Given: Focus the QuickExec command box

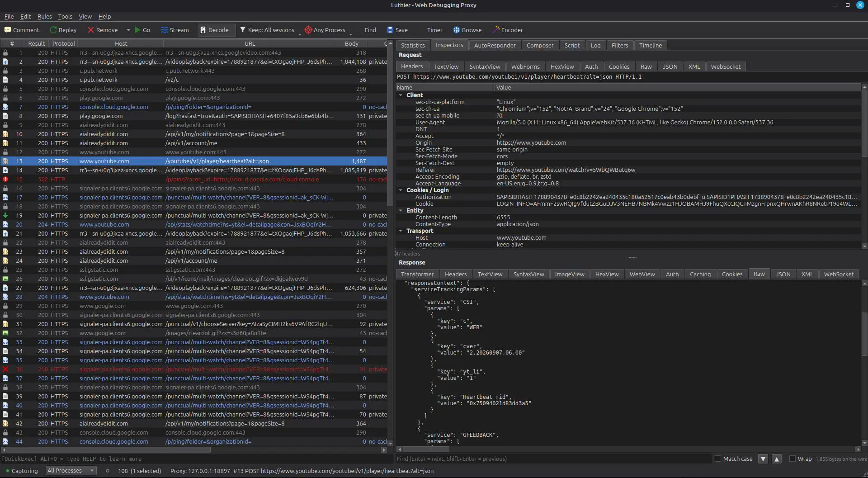Looking at the screenshot, I should point(197,459).
